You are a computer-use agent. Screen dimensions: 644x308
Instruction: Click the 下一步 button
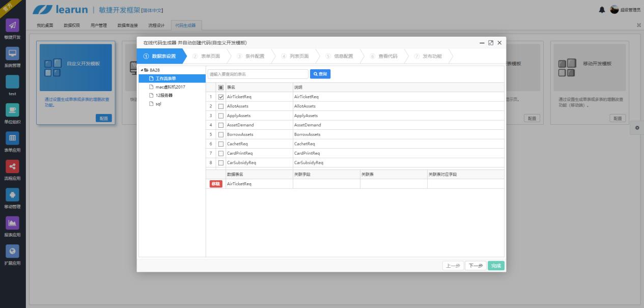coord(475,266)
